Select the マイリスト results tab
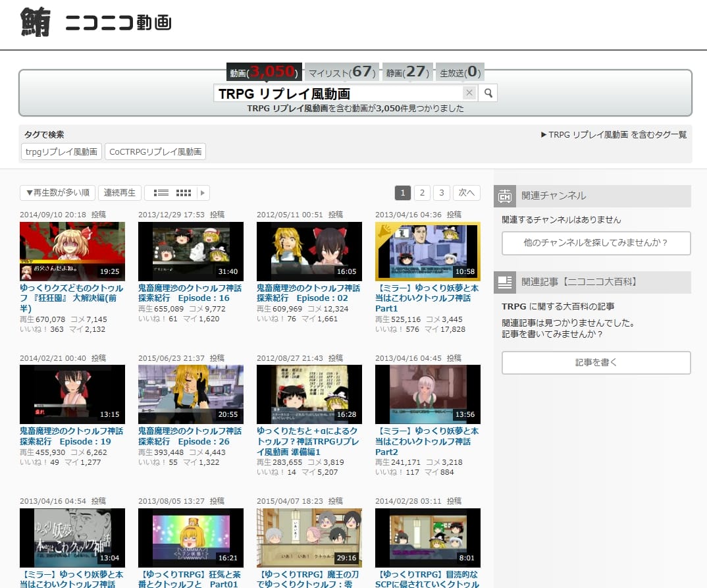707x588 pixels. click(341, 72)
